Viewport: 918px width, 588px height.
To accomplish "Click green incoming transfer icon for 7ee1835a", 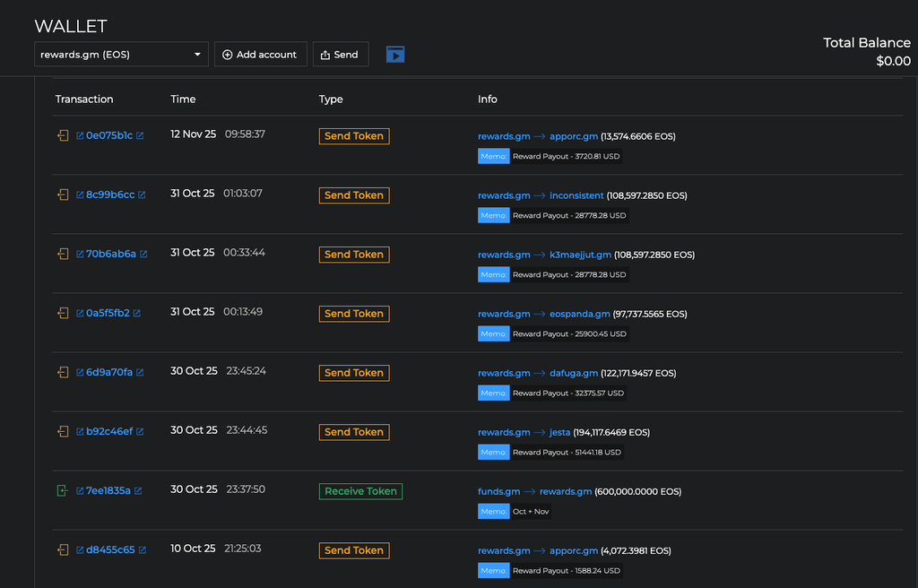I will point(63,490).
